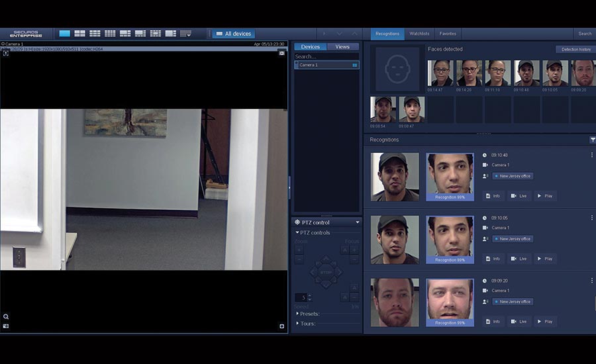Click the Detection history button
This screenshot has height=364, width=596.
[x=575, y=49]
